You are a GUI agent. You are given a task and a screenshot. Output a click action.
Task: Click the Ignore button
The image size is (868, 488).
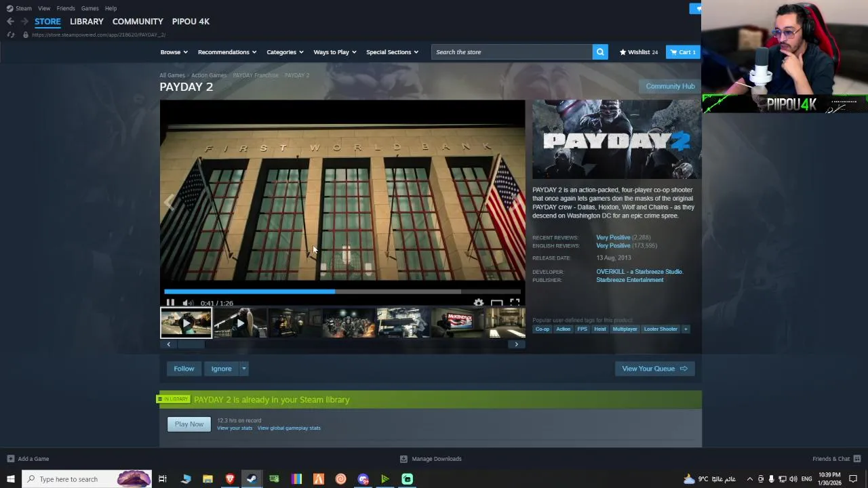pos(221,369)
